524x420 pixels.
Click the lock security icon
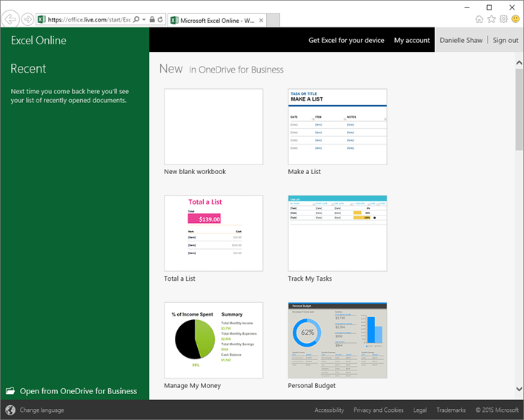pyautogui.click(x=152, y=19)
